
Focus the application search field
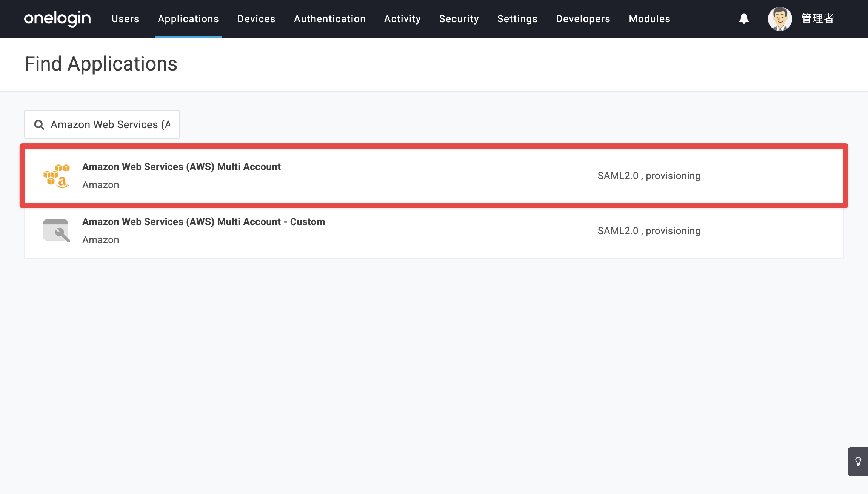tap(102, 124)
